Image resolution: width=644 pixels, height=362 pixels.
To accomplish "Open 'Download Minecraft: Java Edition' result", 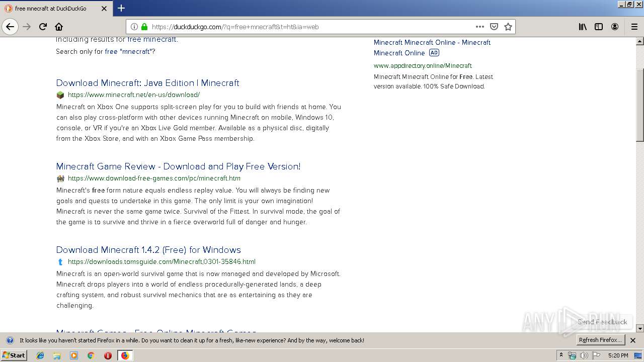I will (147, 83).
